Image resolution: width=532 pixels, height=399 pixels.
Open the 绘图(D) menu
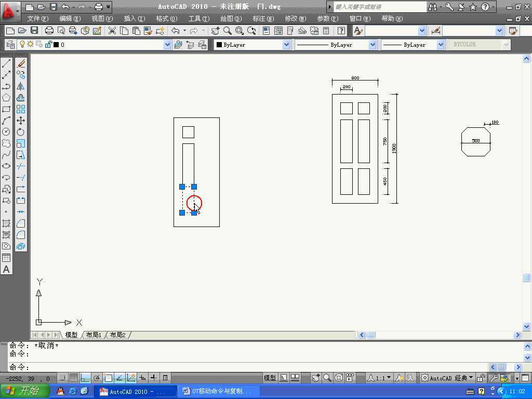(231, 19)
